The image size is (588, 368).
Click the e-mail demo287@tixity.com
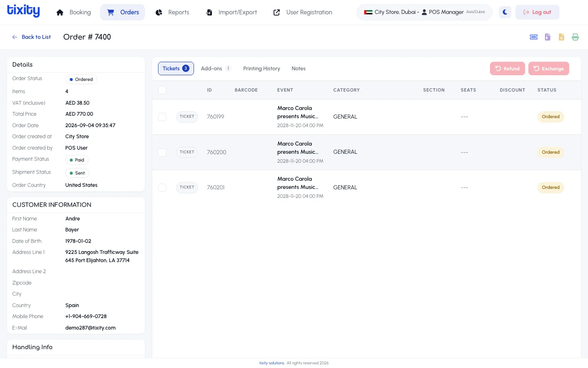pos(90,328)
